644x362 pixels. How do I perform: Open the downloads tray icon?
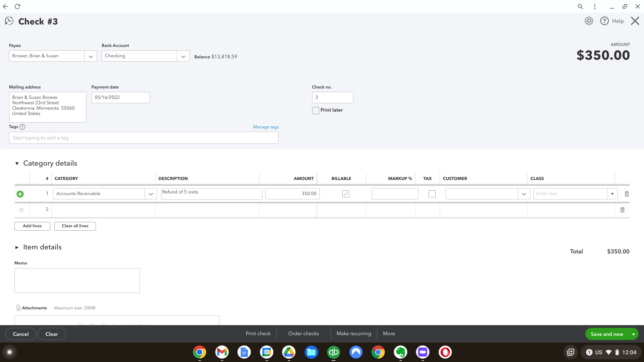coord(570,352)
